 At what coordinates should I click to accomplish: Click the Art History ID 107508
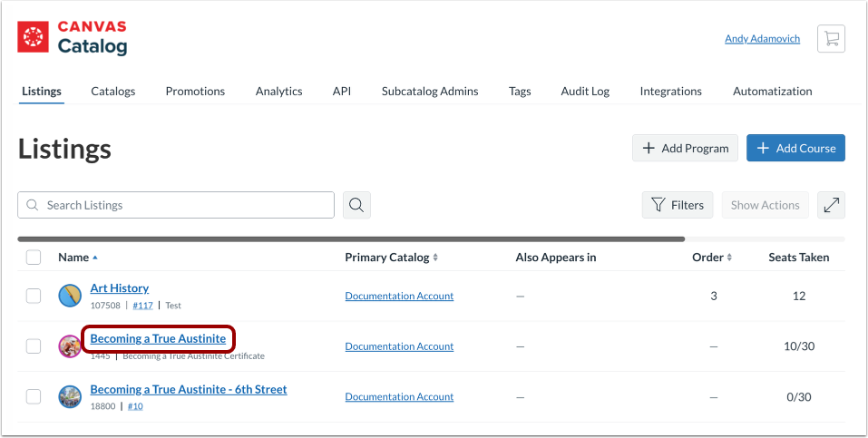[x=105, y=305]
